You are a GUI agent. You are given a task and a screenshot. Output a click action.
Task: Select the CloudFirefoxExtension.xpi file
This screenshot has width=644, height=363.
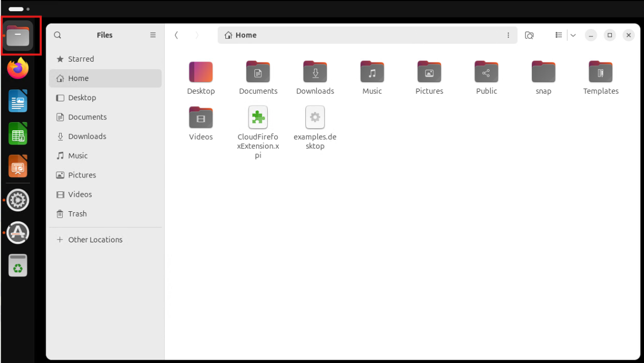click(x=258, y=132)
